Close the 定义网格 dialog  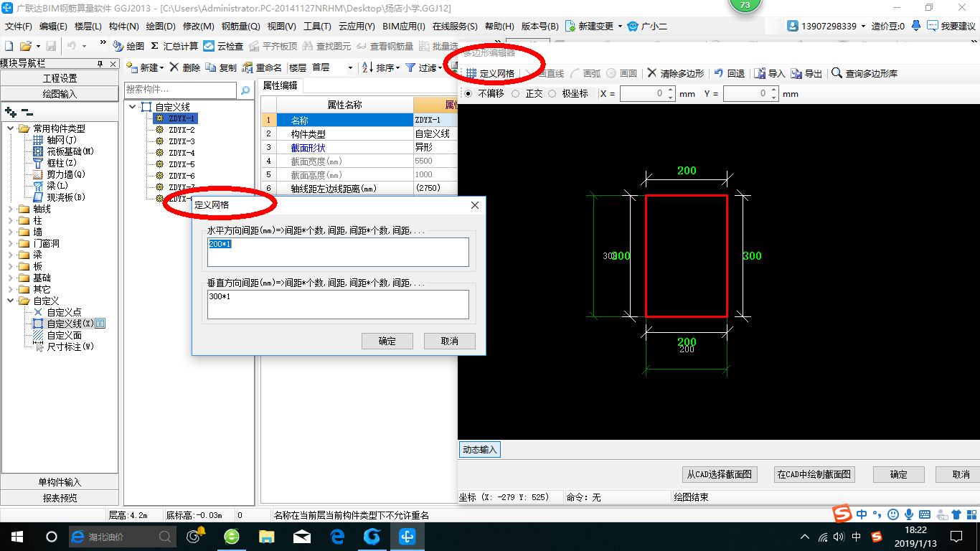tap(474, 205)
